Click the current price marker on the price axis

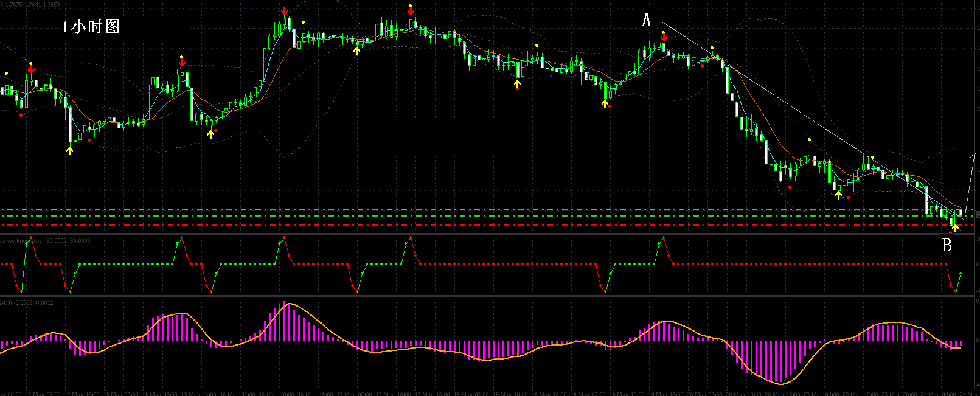[x=976, y=214]
